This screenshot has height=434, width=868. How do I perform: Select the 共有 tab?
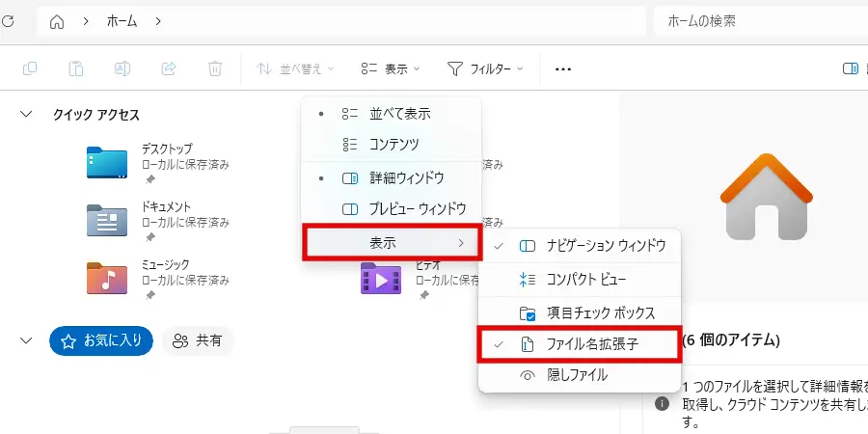198,340
